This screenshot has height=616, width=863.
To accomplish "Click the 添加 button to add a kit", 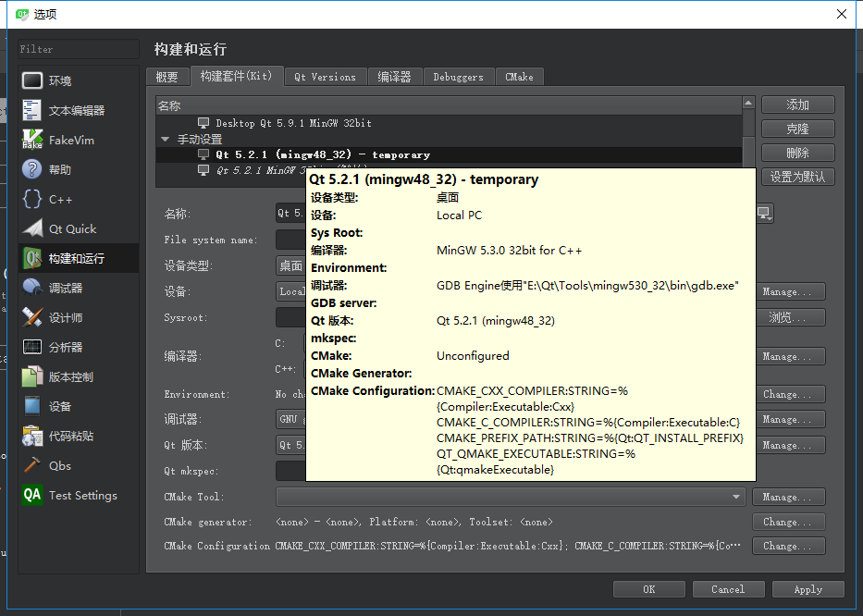I will pyautogui.click(x=798, y=105).
